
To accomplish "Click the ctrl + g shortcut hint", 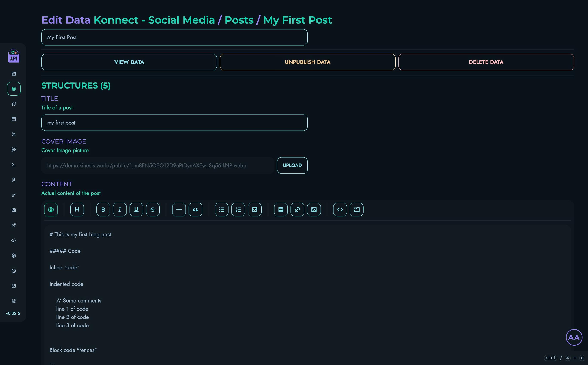I will [564, 358].
